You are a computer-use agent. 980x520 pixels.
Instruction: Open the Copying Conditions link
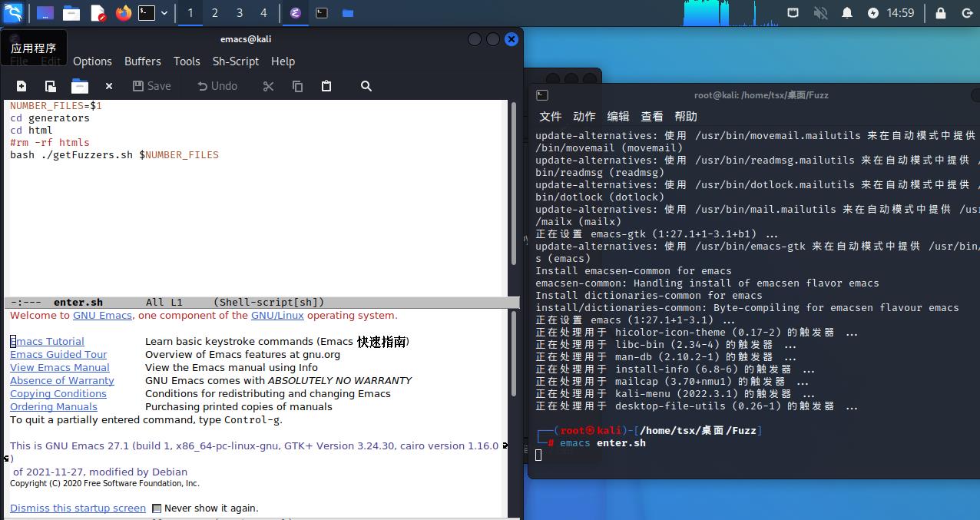pos(58,393)
